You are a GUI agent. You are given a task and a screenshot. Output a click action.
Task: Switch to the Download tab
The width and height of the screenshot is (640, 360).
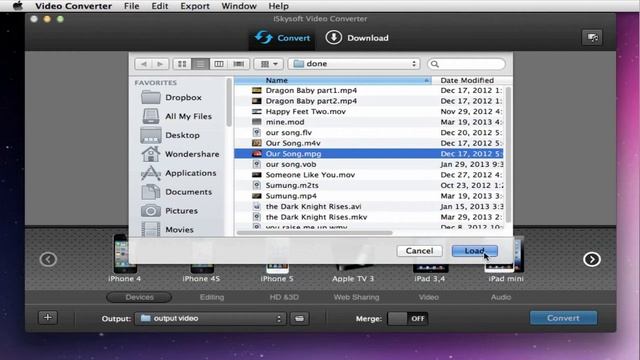(x=357, y=38)
